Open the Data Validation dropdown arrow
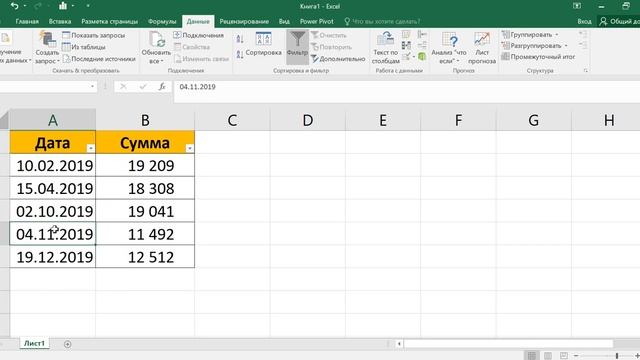640x360 pixels. [x=413, y=56]
